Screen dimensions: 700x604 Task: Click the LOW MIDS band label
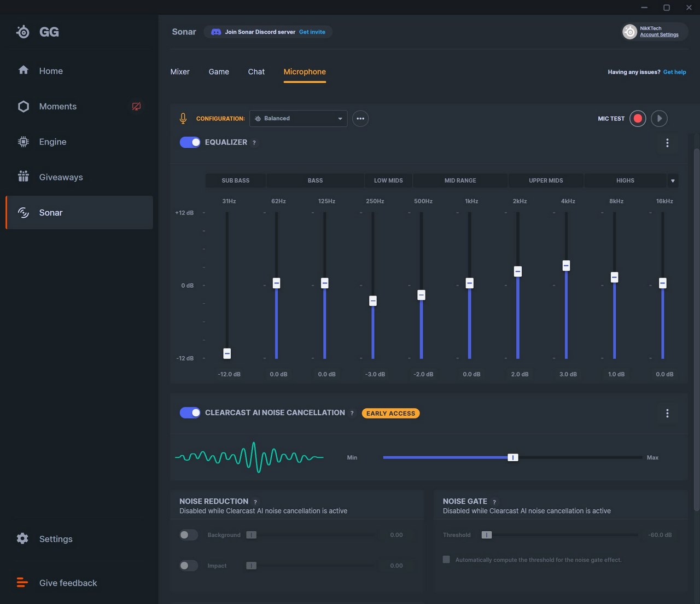(388, 181)
